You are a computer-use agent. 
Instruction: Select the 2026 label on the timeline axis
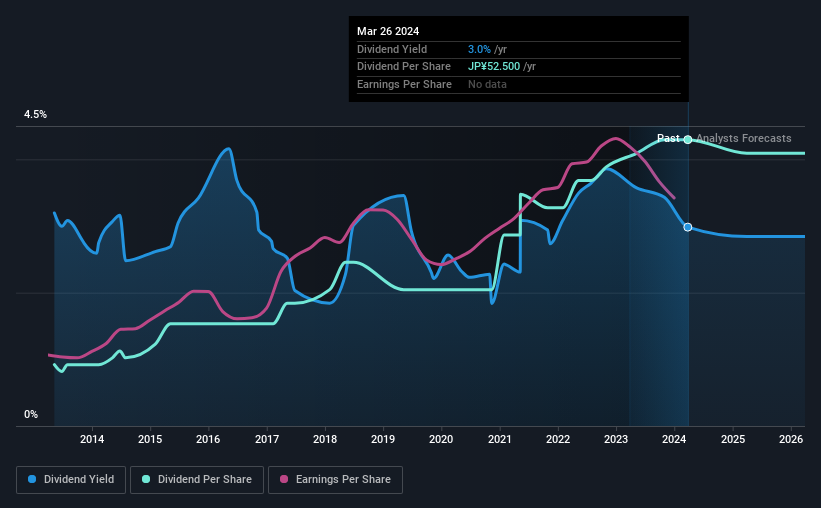click(x=791, y=439)
